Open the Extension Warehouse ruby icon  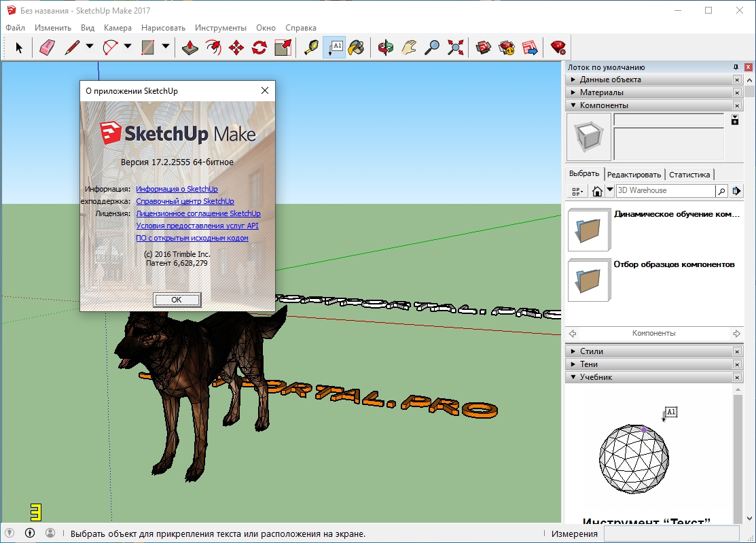(558, 48)
